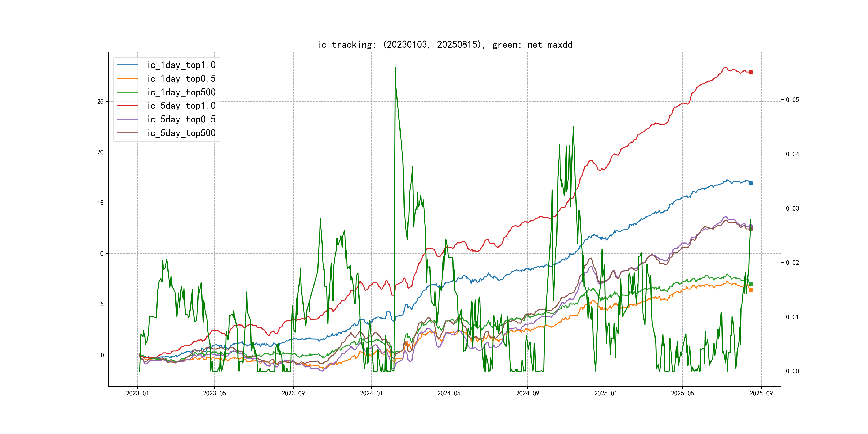Click the right y-axis label 0.00
Viewport: 868px width, 434px height.
(792, 371)
